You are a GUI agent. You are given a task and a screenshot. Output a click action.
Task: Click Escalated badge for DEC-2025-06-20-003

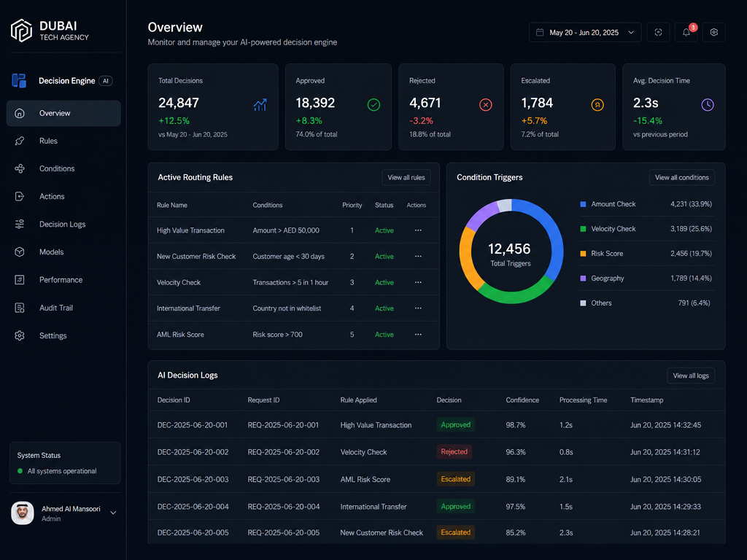[456, 479]
